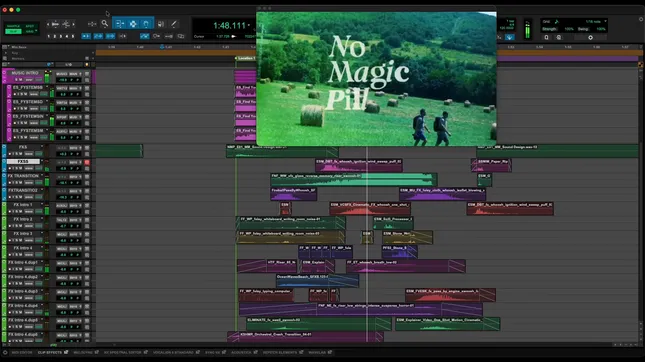Viewport: 645px width, 362px height.
Task: Open the MIDI EDITOR tab
Action: (x=22, y=353)
